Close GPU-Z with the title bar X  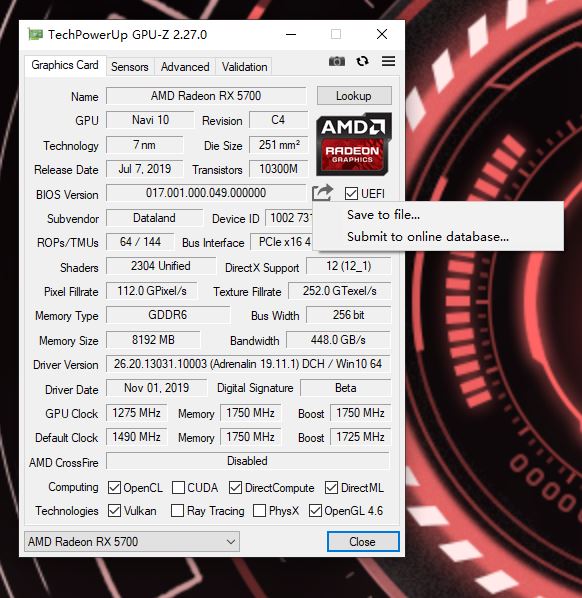382,34
